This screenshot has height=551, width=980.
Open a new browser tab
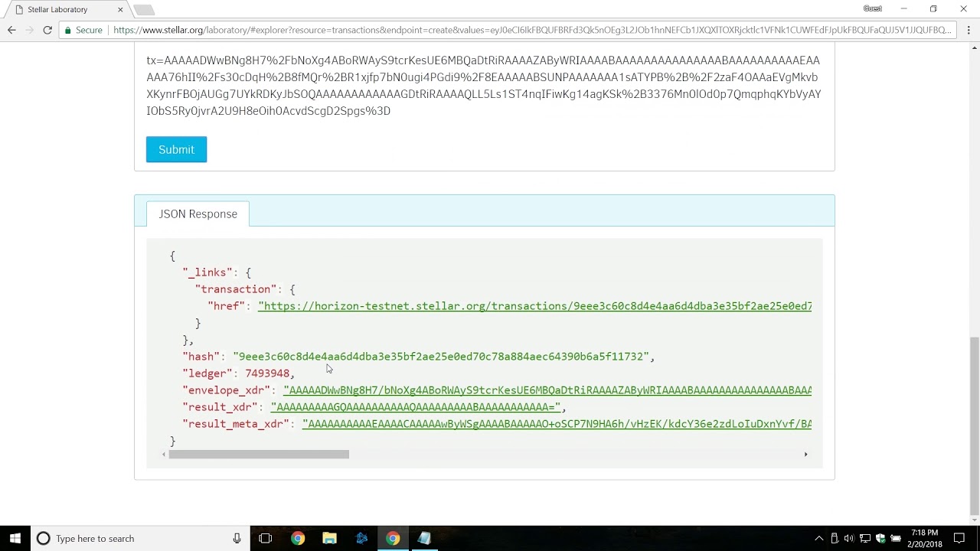(144, 10)
